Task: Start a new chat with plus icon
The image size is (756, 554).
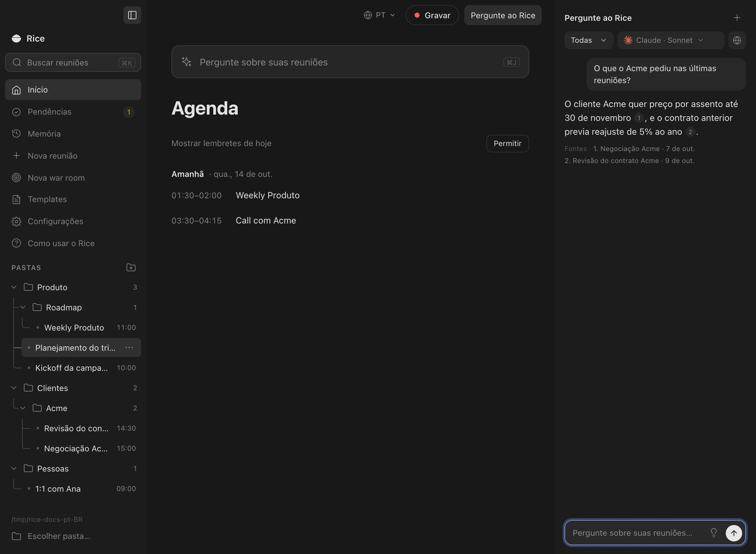Action: (x=737, y=18)
